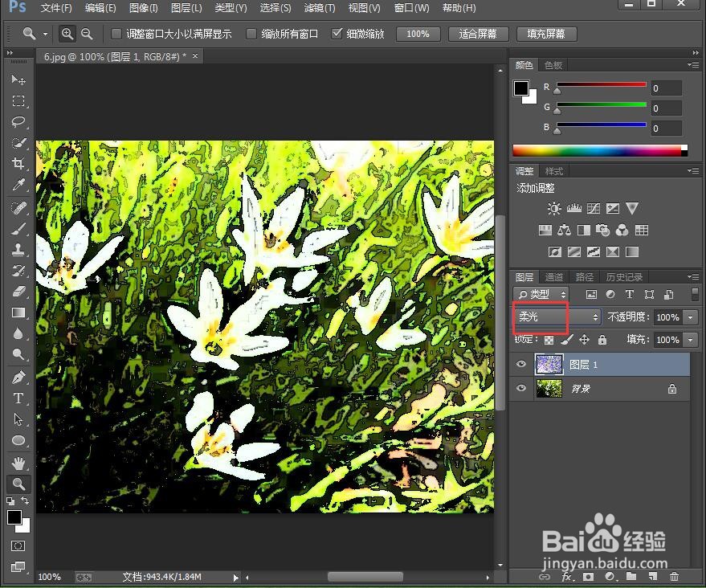Select the Eraser tool
706x588 pixels.
point(18,292)
